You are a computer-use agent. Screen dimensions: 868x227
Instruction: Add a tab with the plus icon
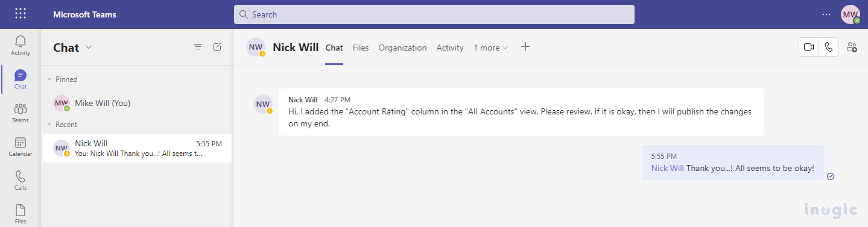[x=525, y=47]
